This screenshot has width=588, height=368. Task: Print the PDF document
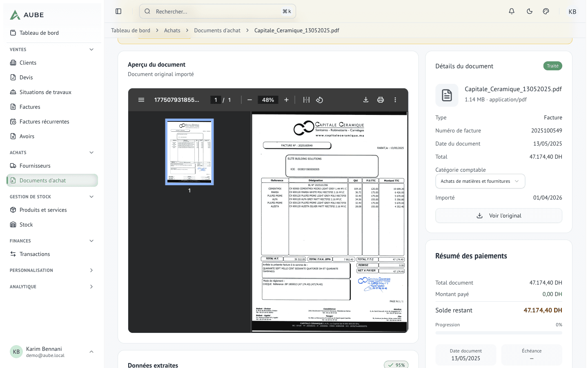coord(381,100)
